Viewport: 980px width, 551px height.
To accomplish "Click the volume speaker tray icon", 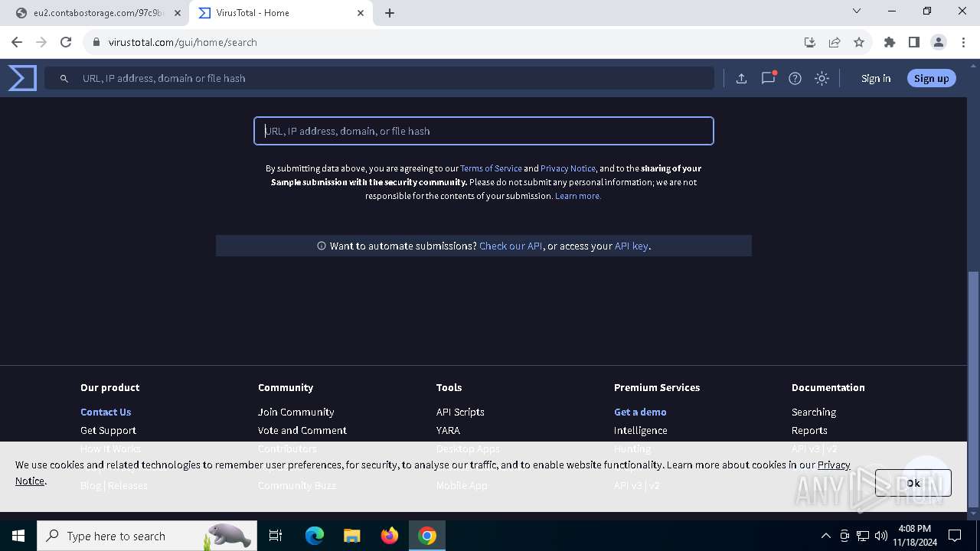I will [x=880, y=536].
